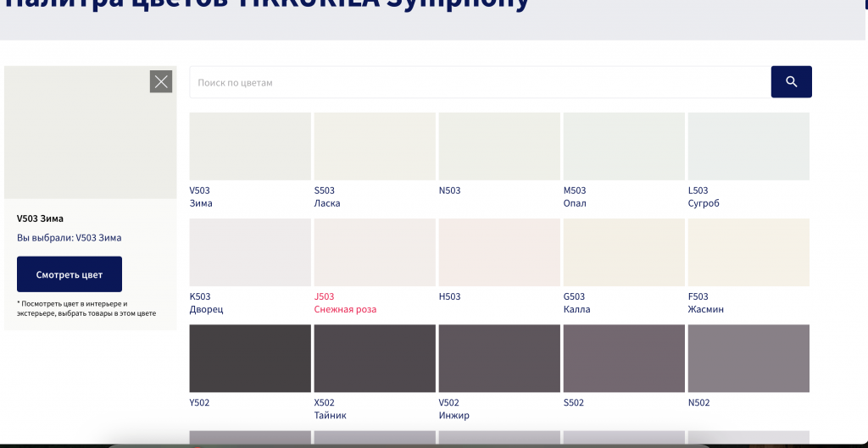Pick the N502 gray swatch
The image size is (868, 448).
748,358
